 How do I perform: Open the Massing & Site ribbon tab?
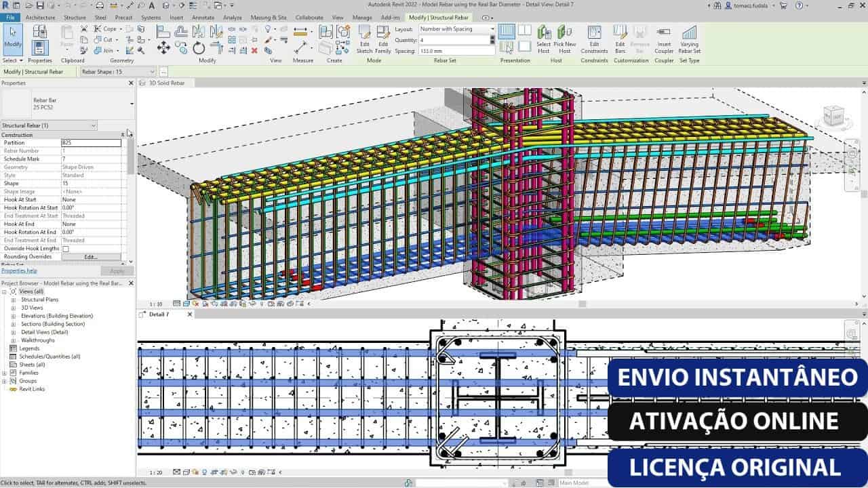pos(269,17)
